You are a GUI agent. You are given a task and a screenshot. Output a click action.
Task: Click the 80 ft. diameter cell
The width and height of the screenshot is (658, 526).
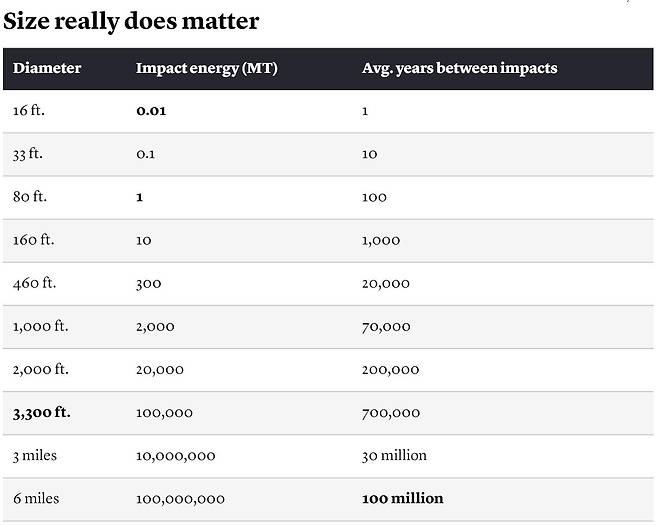(x=30, y=197)
